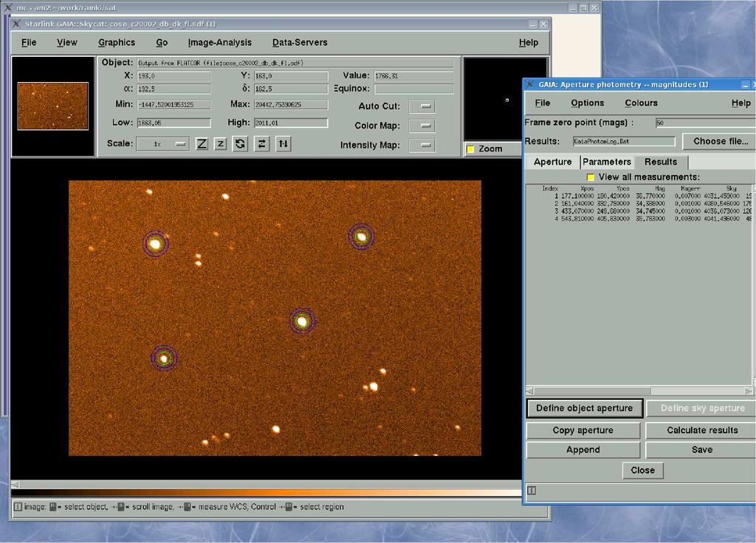Click the Equinox field
The width and height of the screenshot is (756, 543).
click(x=413, y=89)
